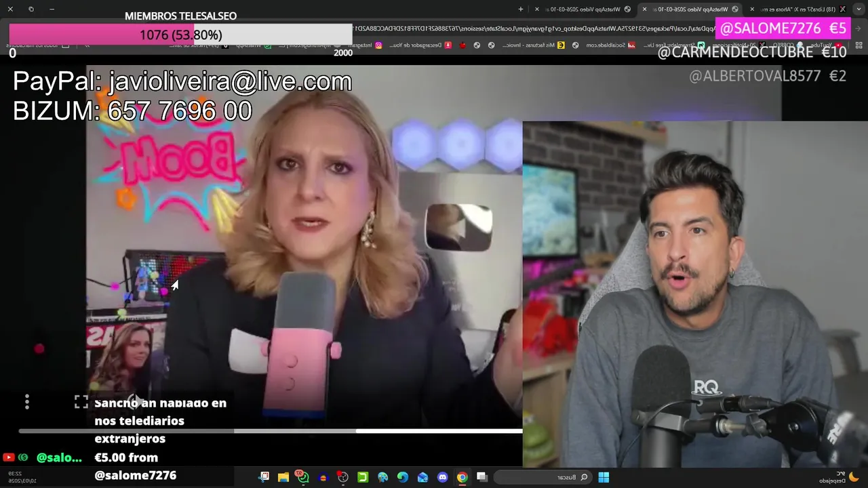Click the streamer's webcam overlay

click(x=695, y=294)
